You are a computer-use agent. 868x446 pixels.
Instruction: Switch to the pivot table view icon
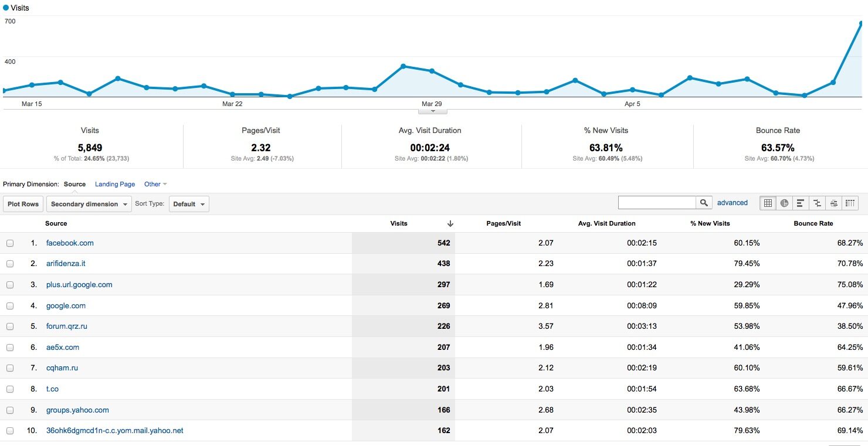(x=850, y=203)
